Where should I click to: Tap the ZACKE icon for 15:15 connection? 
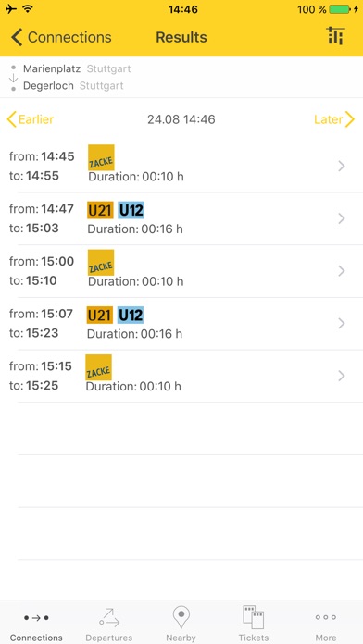[99, 367]
